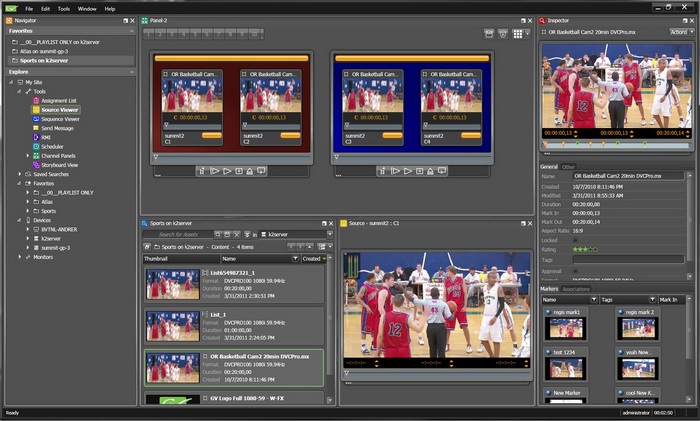700x421 pixels.
Task: Toggle the Locked checkbox in the Inspector
Action: click(x=575, y=241)
